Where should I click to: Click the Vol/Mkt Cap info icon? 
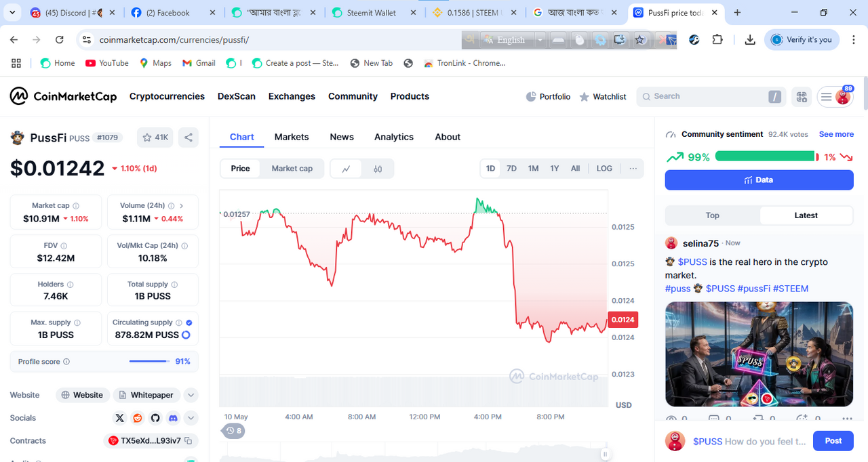(184, 246)
